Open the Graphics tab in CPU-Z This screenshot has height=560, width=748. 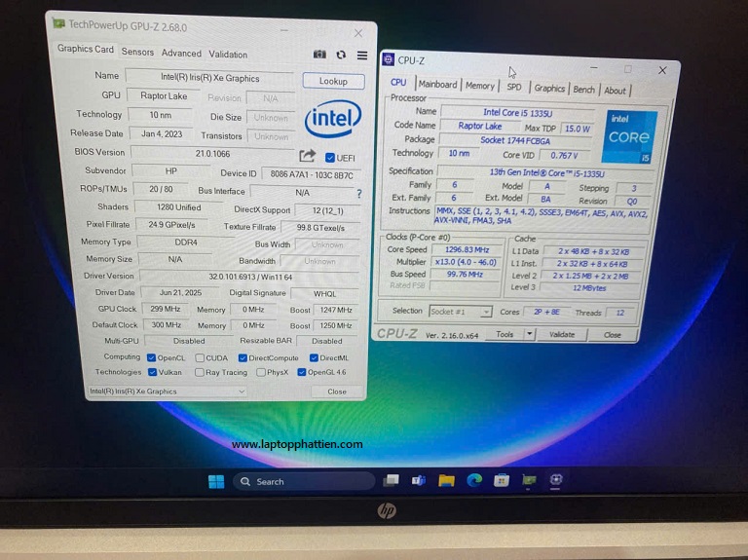coord(549,89)
